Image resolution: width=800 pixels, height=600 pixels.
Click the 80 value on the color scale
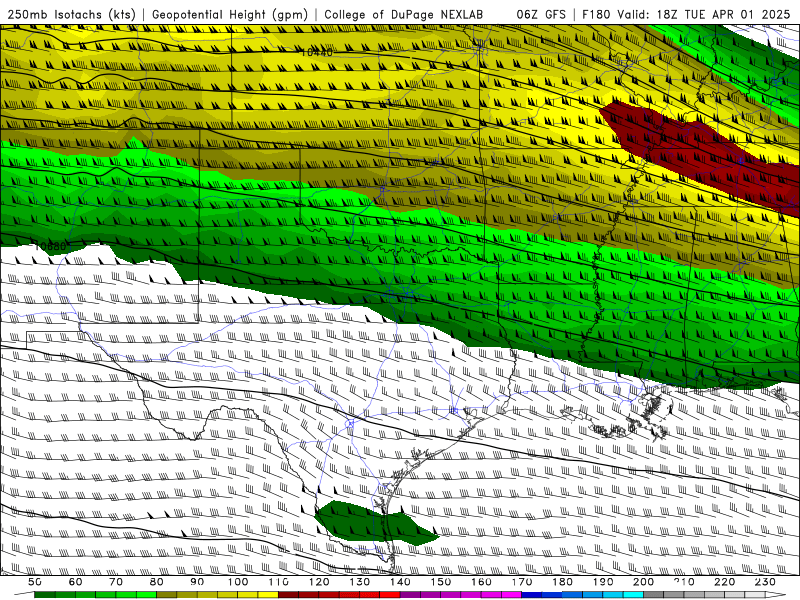[x=157, y=582]
